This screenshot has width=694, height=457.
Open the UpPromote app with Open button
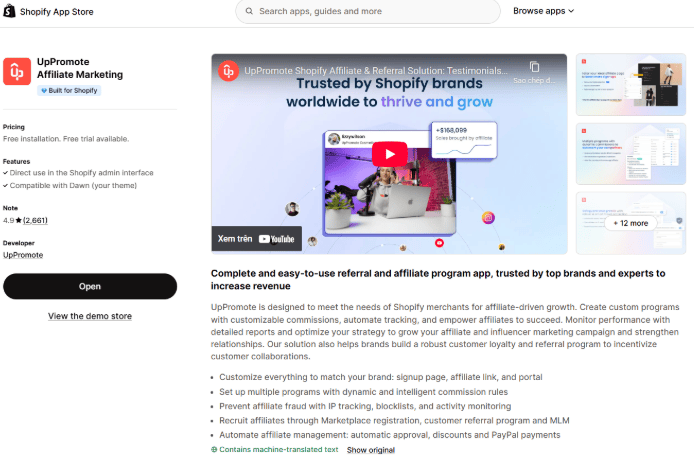[x=90, y=286]
